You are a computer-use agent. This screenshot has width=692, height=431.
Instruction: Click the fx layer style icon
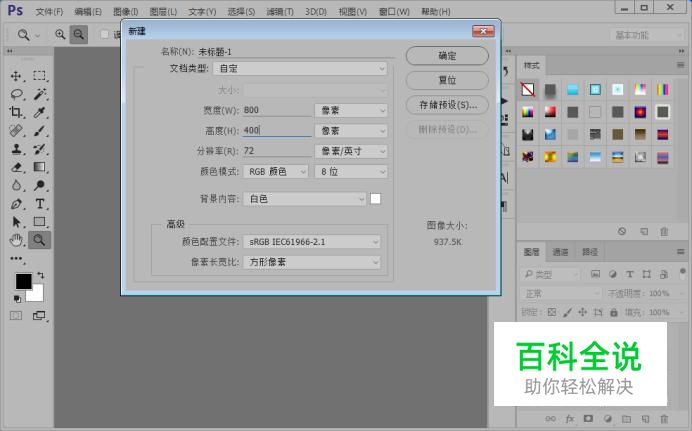pos(569,419)
